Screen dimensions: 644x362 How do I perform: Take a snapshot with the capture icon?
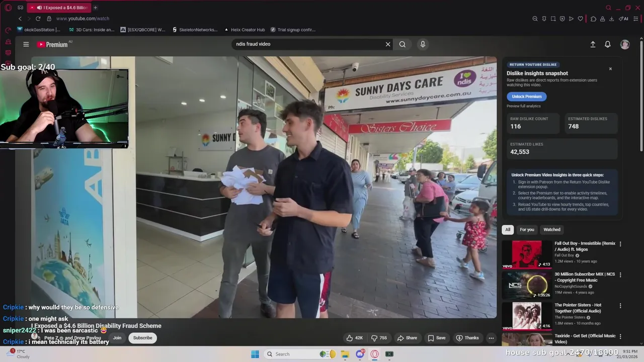click(x=553, y=19)
